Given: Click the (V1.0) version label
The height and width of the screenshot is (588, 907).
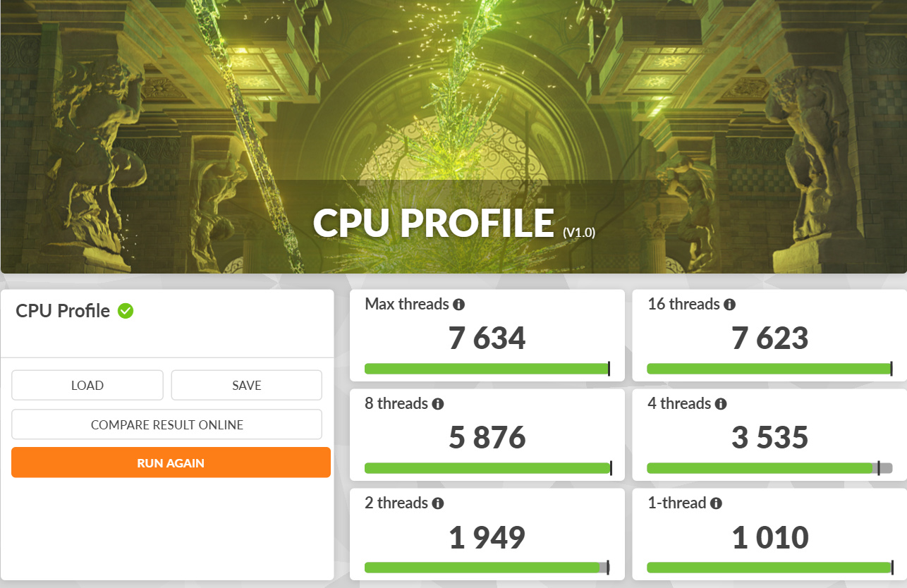Looking at the screenshot, I should click(579, 232).
